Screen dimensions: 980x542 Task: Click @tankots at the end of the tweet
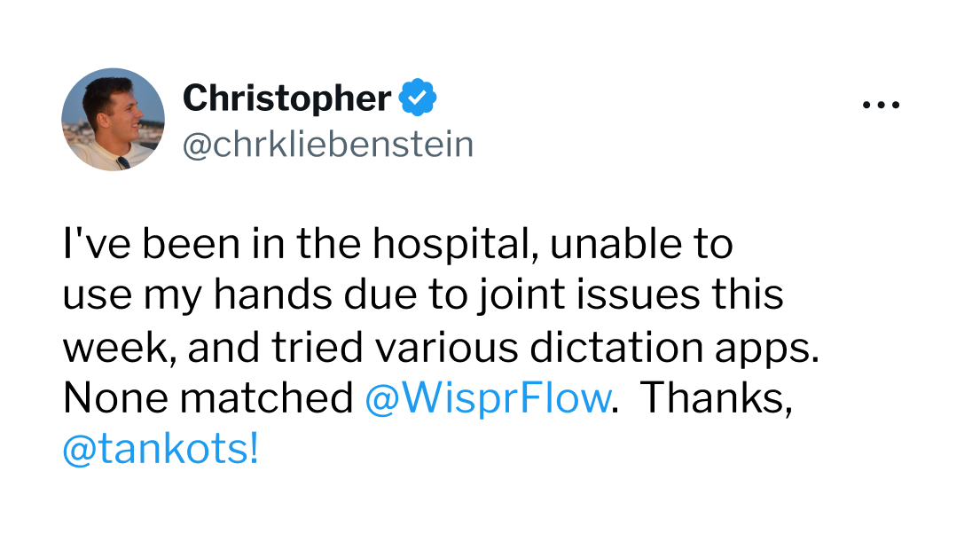[x=158, y=450]
